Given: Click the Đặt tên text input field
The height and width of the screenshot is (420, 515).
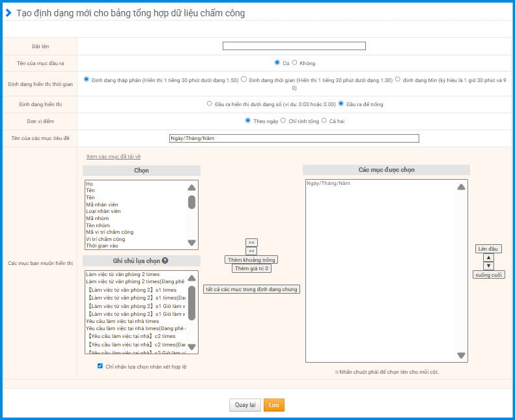Looking at the screenshot, I should tap(294, 46).
